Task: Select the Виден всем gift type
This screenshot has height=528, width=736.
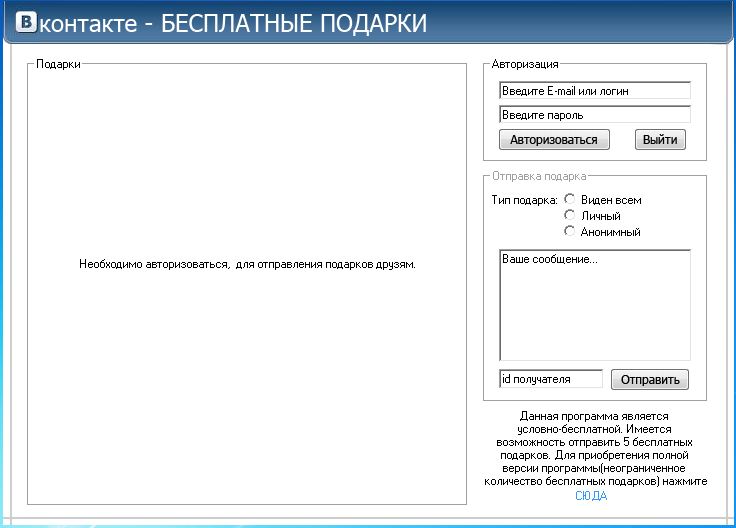Action: 569,199
